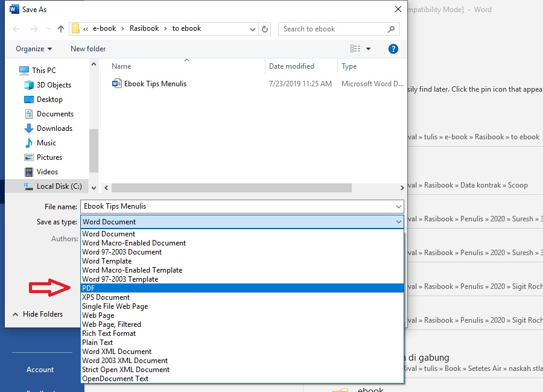Create a New folder

88,49
